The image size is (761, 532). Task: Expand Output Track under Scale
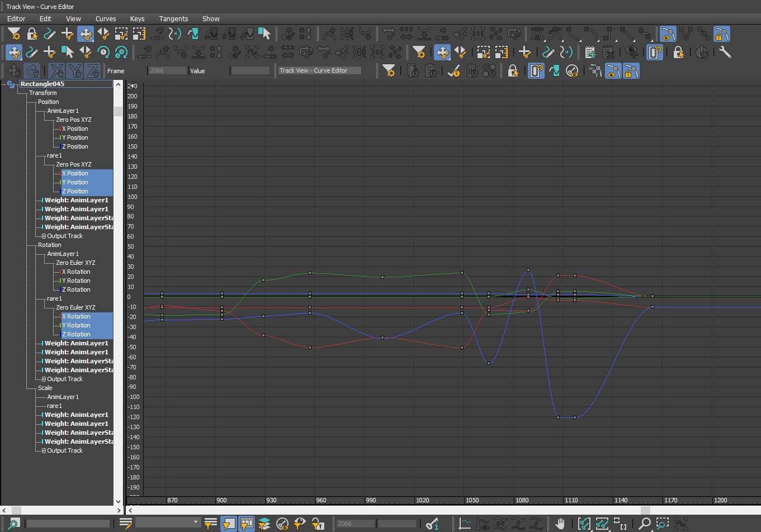tap(44, 450)
